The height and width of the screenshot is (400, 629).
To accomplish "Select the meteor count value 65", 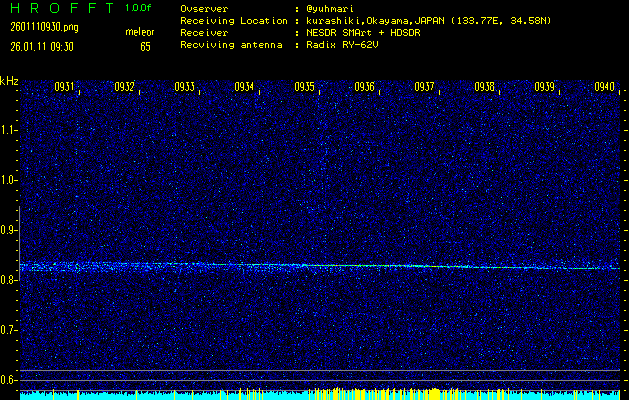I will [146, 46].
